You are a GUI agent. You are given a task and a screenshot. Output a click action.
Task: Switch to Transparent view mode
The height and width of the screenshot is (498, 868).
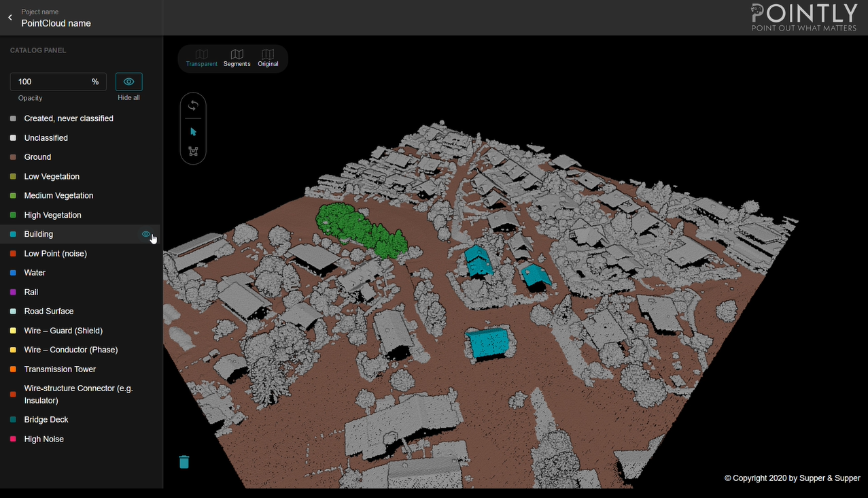tap(201, 58)
